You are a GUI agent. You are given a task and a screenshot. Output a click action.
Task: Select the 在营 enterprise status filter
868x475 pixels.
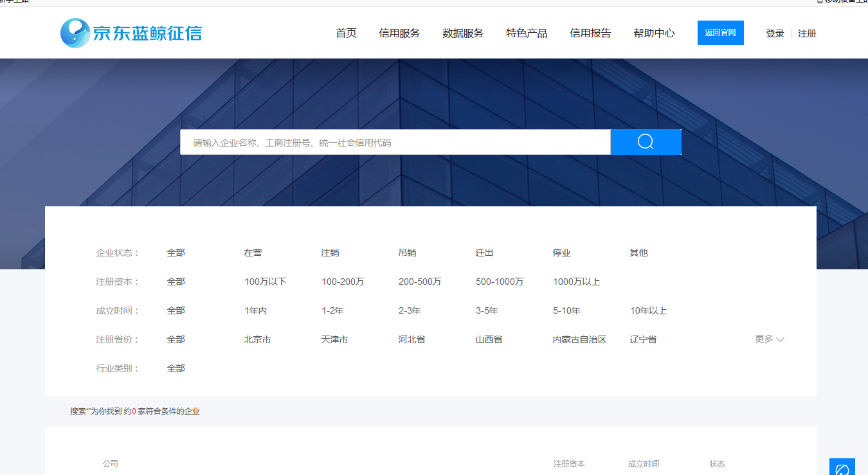tap(252, 252)
